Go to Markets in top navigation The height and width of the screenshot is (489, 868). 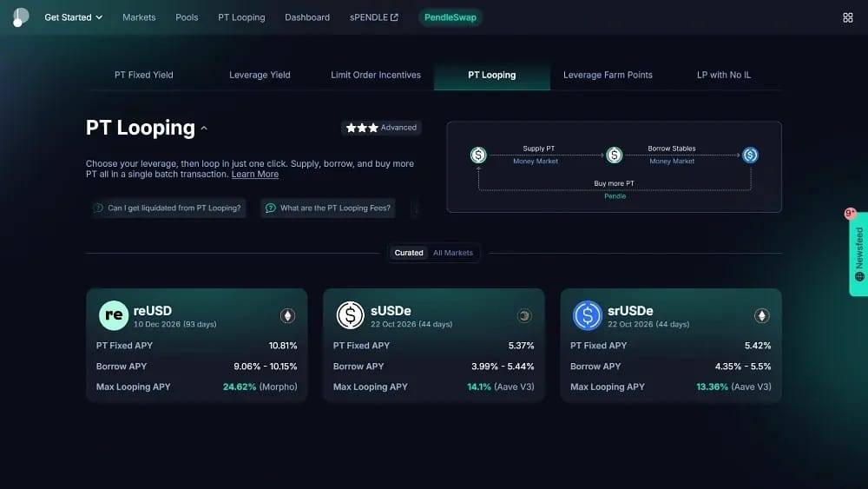(139, 17)
